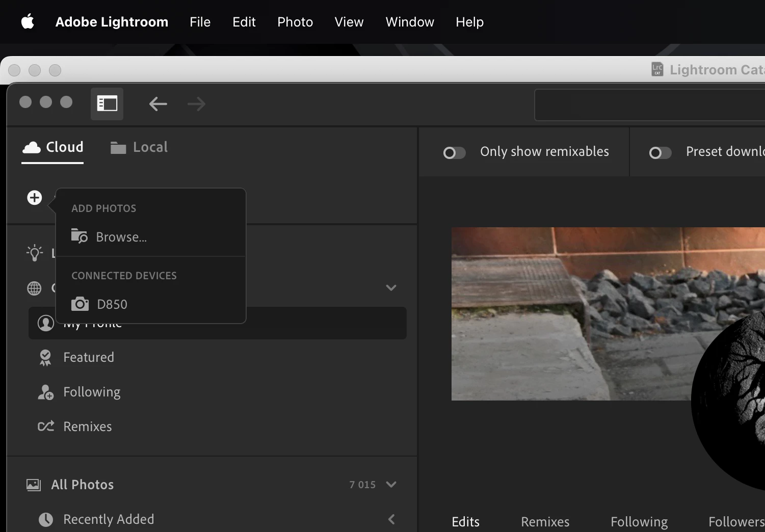This screenshot has width=765, height=532.
Task: Switch to the Followers tab
Action: point(736,522)
